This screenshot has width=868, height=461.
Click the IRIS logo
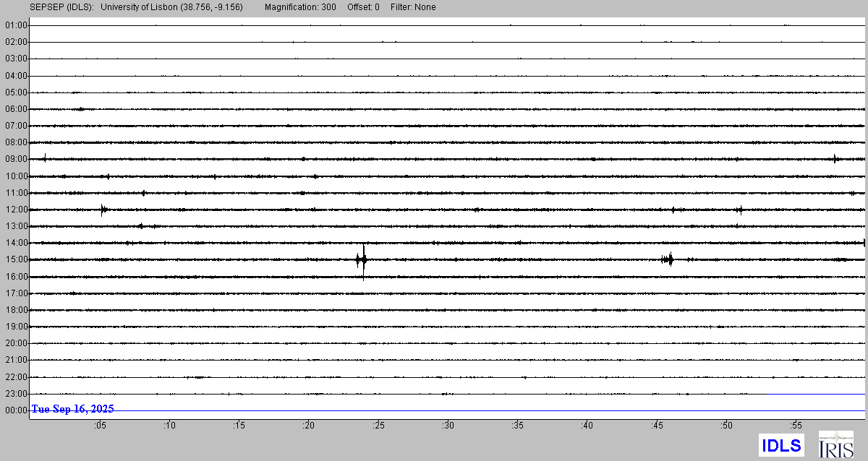(835, 444)
